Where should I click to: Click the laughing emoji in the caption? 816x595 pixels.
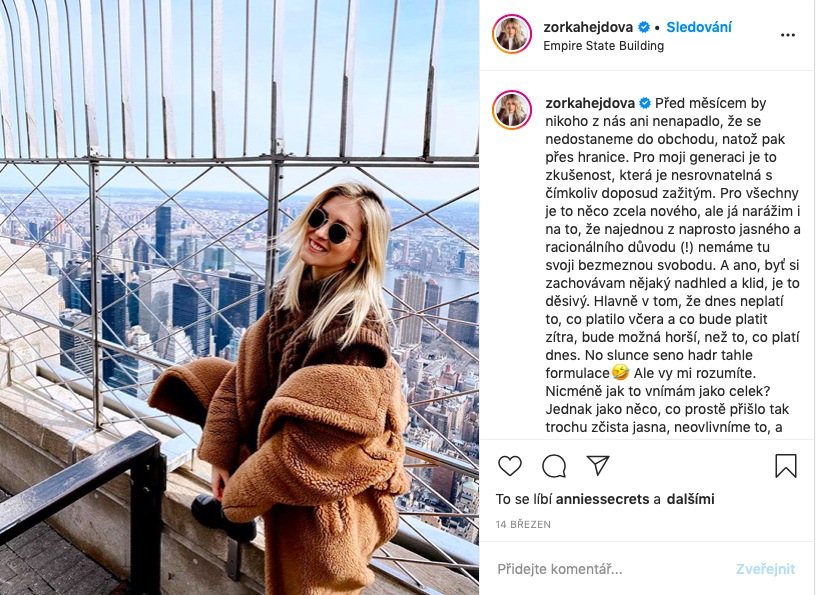(620, 373)
